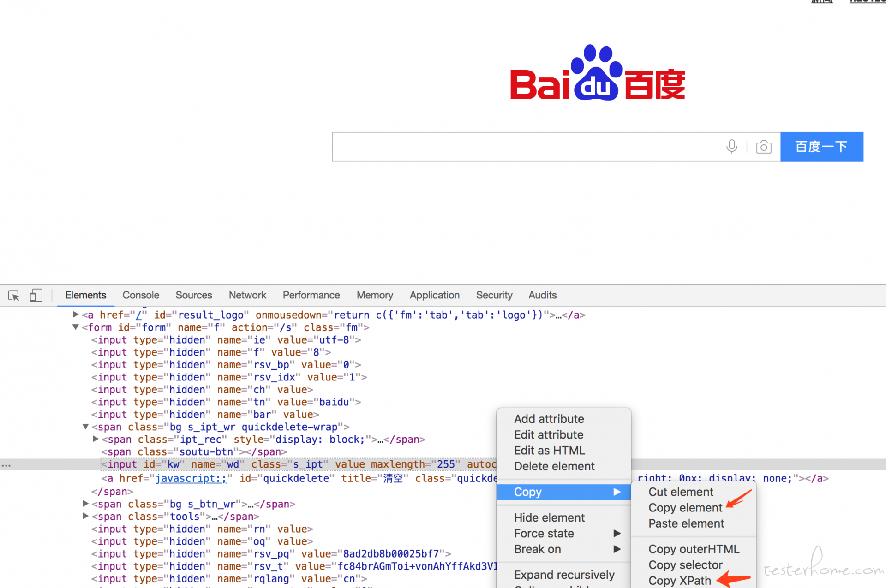Switch to the Console tab
Screen dimensions: 886x588
141,295
